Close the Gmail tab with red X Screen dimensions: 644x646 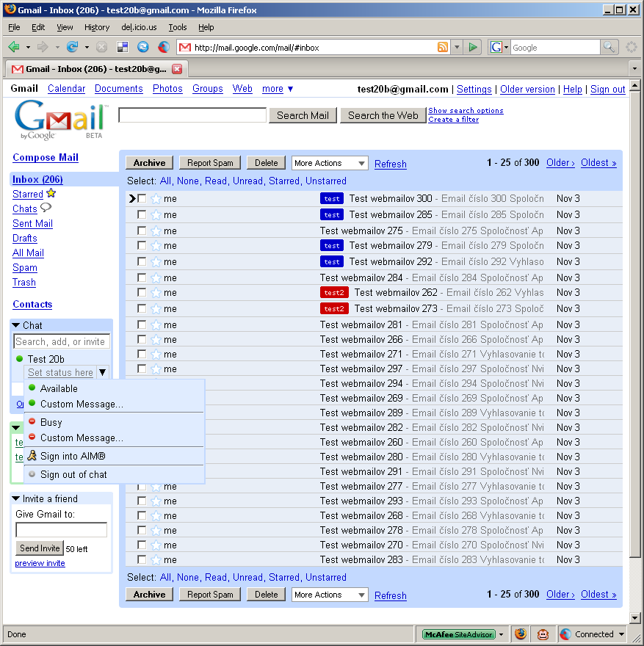(x=177, y=69)
